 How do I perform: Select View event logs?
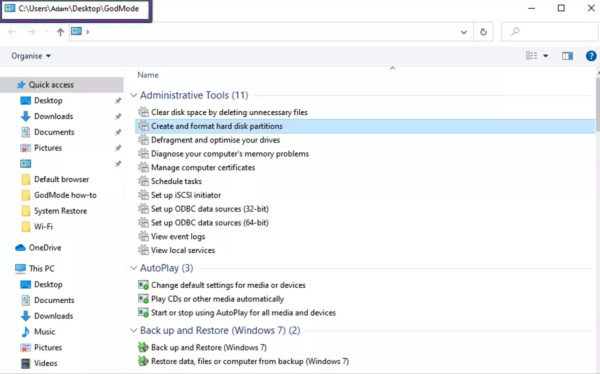click(x=178, y=236)
